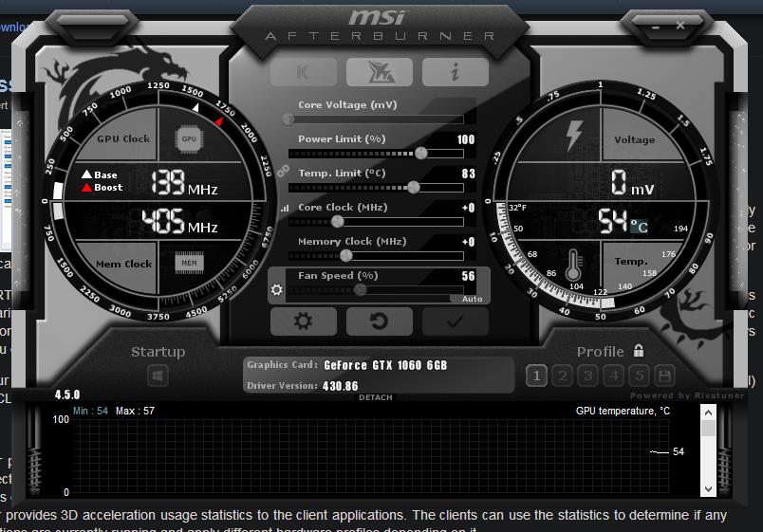Click the Temp. Limit value 83
This screenshot has width=763, height=532.
[x=468, y=174]
